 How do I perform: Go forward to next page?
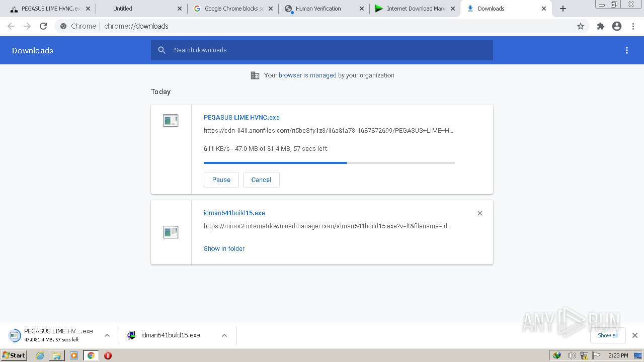point(27,26)
